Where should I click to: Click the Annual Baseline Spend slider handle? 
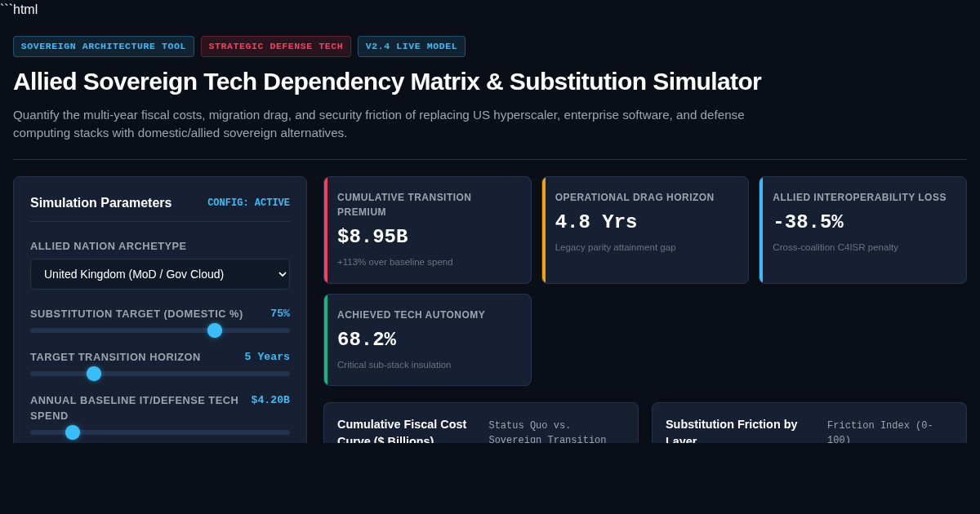[x=73, y=432]
